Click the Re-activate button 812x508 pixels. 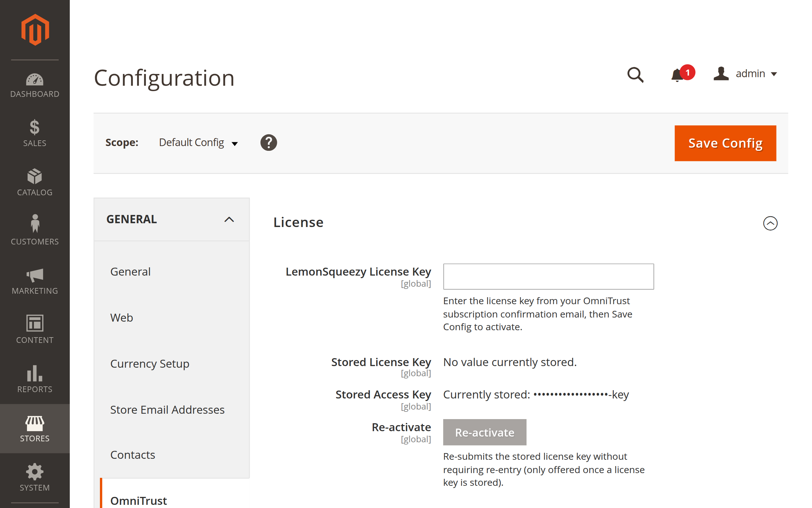[x=485, y=432]
